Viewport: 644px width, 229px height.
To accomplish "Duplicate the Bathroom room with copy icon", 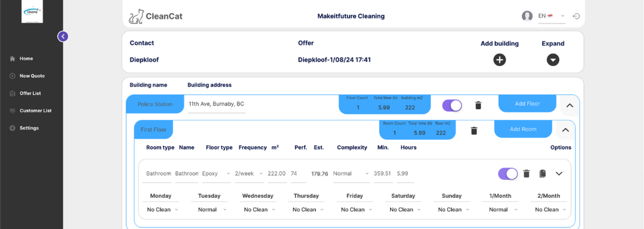I will coord(543,174).
